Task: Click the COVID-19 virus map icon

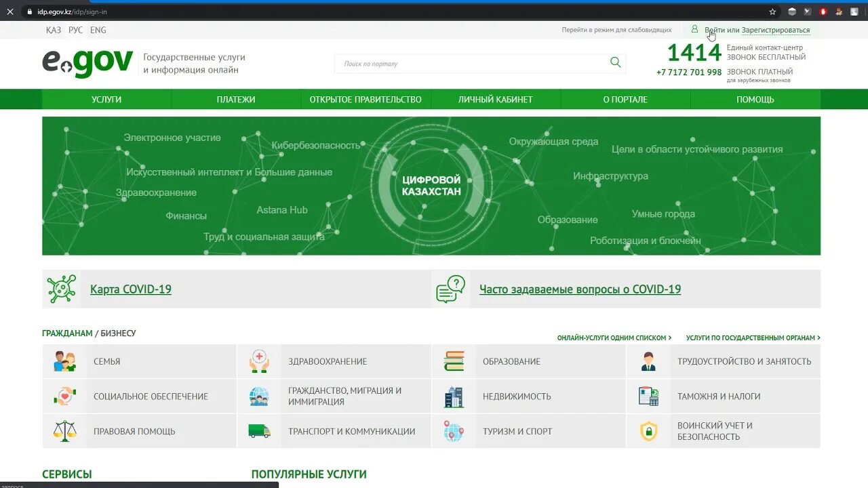Action: pos(60,288)
